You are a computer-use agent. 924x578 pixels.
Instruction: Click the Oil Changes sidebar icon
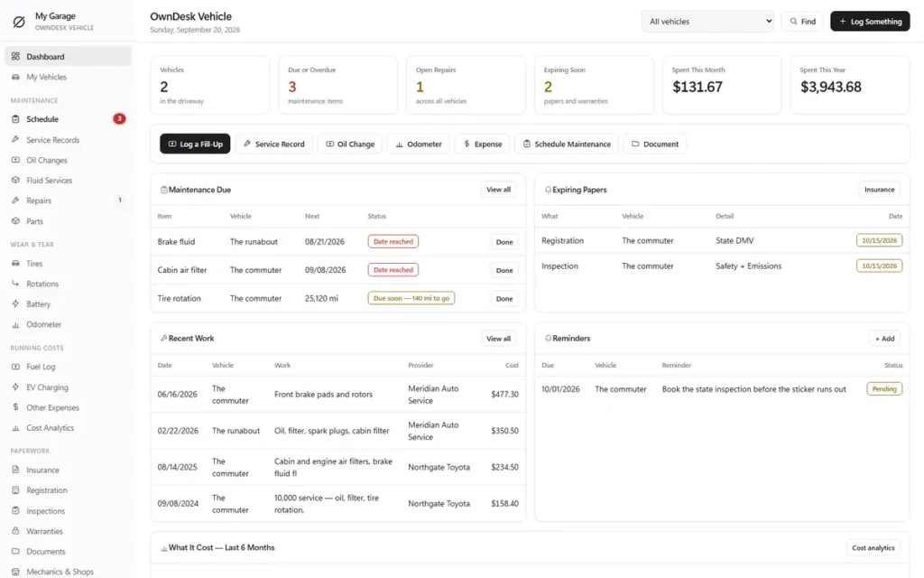[15, 160]
